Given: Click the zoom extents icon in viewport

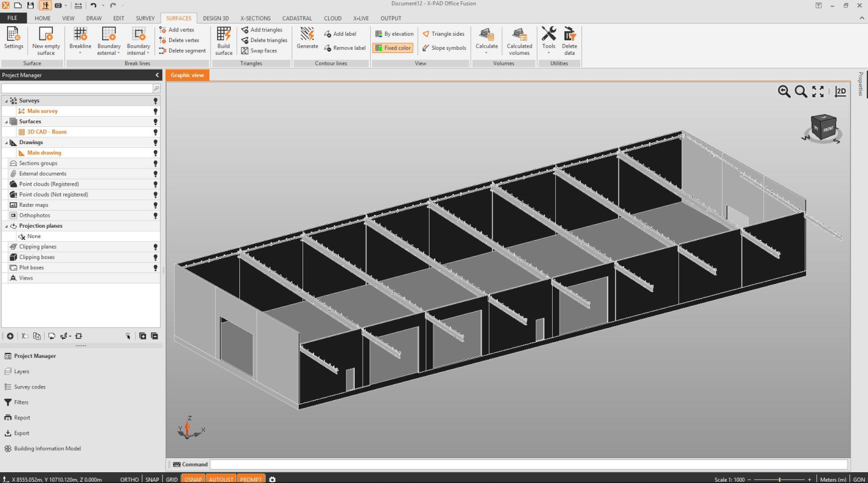Looking at the screenshot, I should coord(818,92).
